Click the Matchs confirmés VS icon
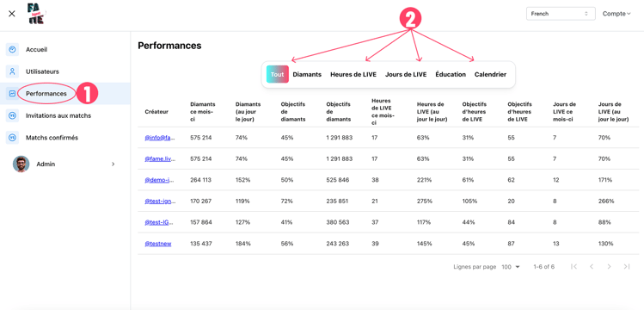Image resolution: width=644 pixels, height=310 pixels. [12, 138]
